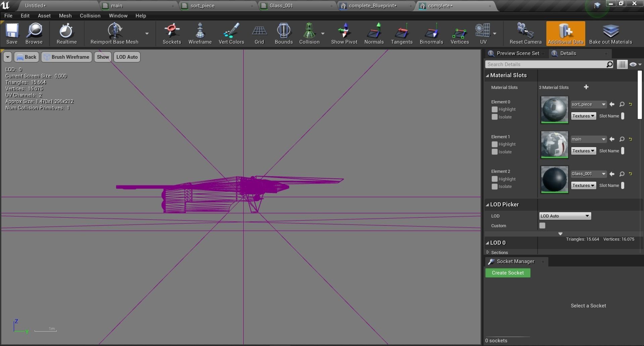644x346 pixels.
Task: Toggle Wireframe view mode
Action: (x=200, y=34)
